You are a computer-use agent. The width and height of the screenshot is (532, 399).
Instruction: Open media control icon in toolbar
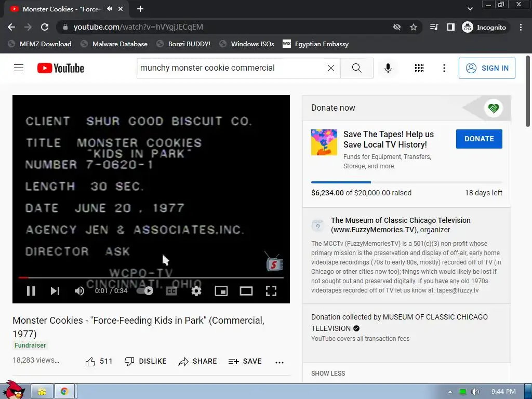(434, 27)
